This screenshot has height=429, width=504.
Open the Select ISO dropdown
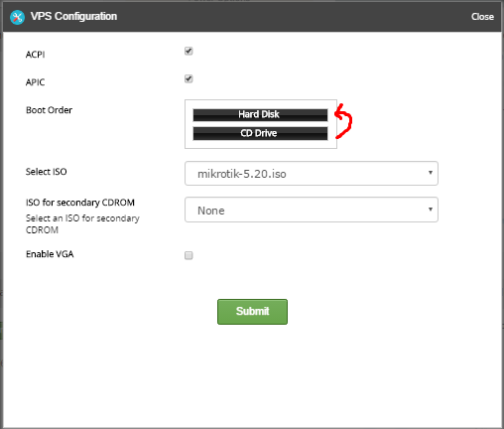312,174
